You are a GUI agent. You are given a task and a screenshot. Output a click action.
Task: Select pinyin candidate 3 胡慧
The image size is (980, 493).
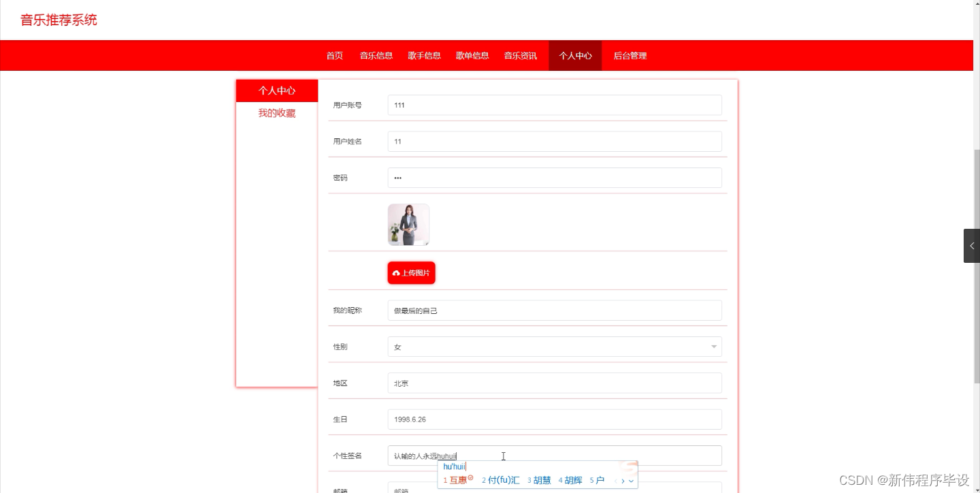(540, 479)
